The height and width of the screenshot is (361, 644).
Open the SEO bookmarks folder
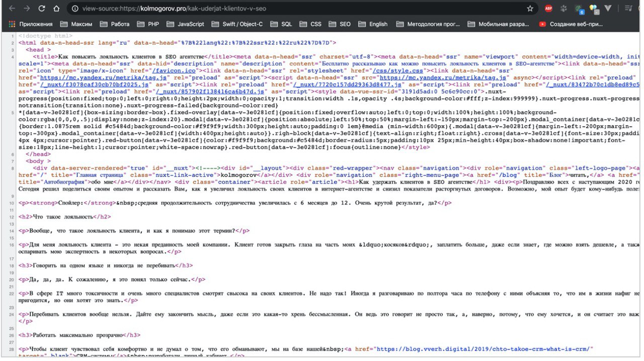[x=340, y=24]
